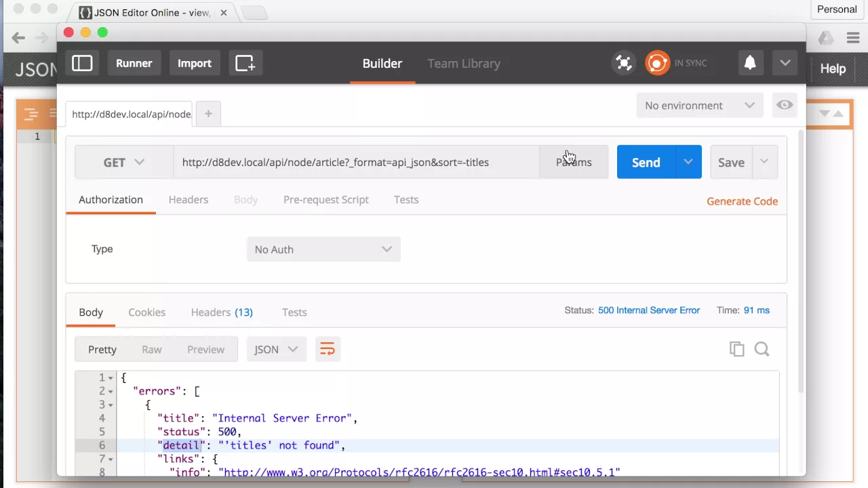Open JSON Editor Online Help menu
Viewport: 868px width, 488px height.
[833, 68]
